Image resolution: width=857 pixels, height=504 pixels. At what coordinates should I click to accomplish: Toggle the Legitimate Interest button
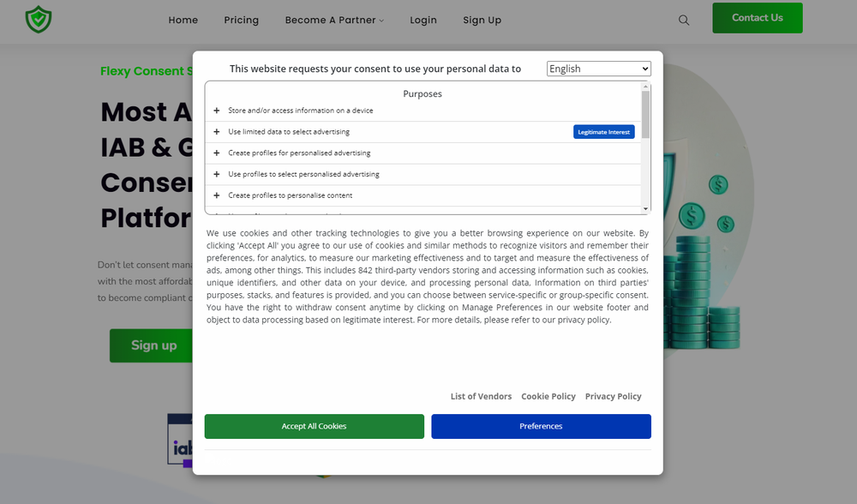point(603,132)
